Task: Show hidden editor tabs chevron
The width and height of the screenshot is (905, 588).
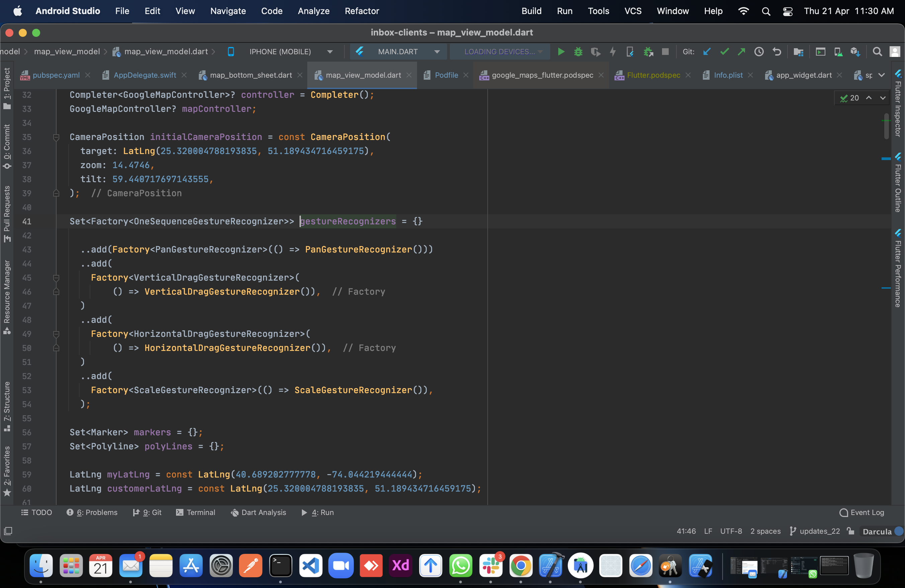Action: 882,75
